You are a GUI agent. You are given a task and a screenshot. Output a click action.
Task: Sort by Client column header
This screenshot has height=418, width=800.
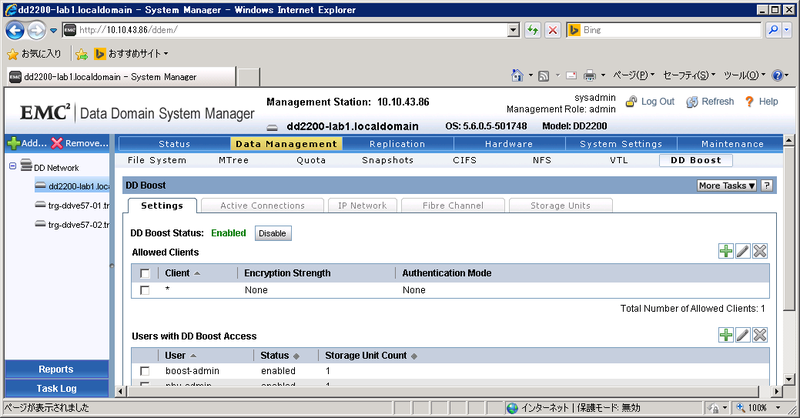[182, 274]
